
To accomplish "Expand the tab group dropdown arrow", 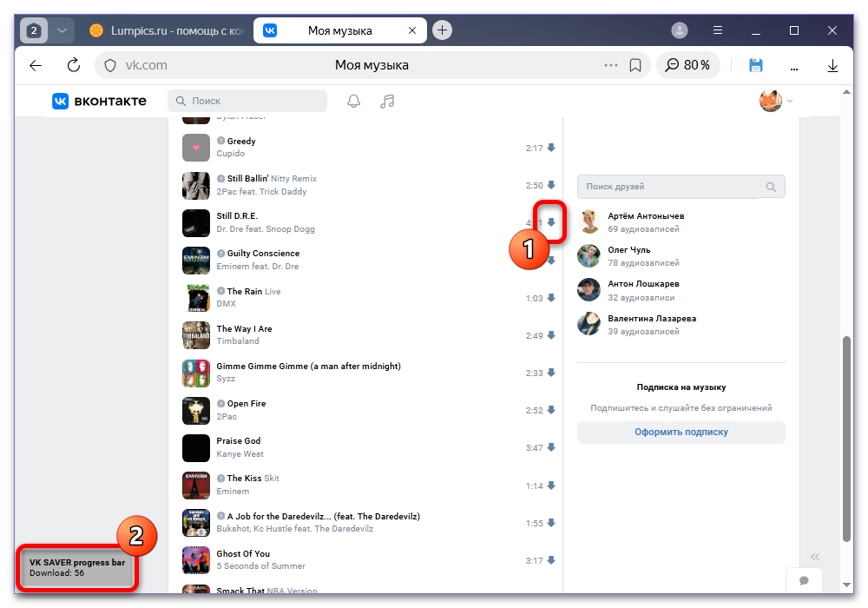I will click(x=62, y=30).
